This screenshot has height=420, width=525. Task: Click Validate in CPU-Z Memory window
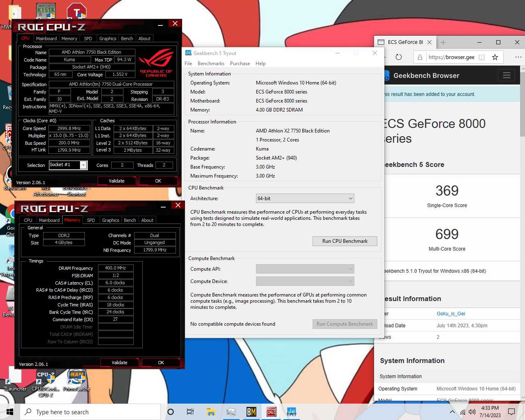pyautogui.click(x=119, y=363)
